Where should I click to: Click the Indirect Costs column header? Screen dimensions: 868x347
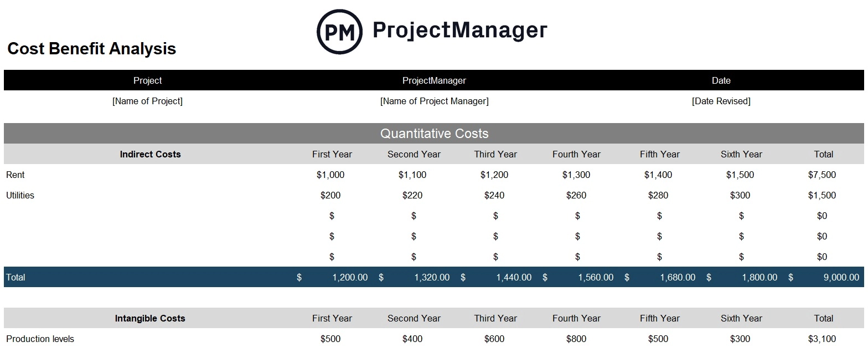click(150, 154)
